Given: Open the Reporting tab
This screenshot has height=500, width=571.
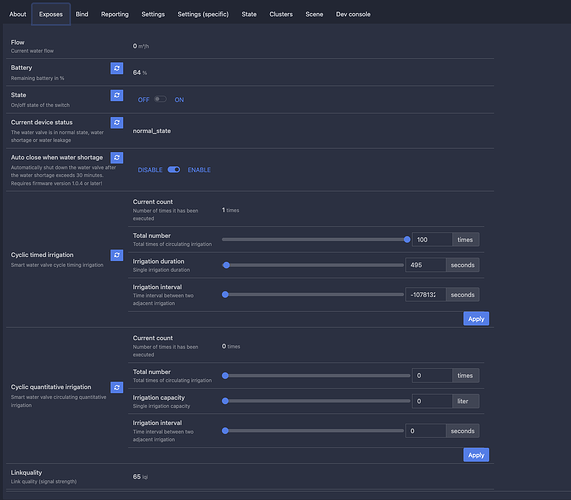Looking at the screenshot, I should click(115, 14).
